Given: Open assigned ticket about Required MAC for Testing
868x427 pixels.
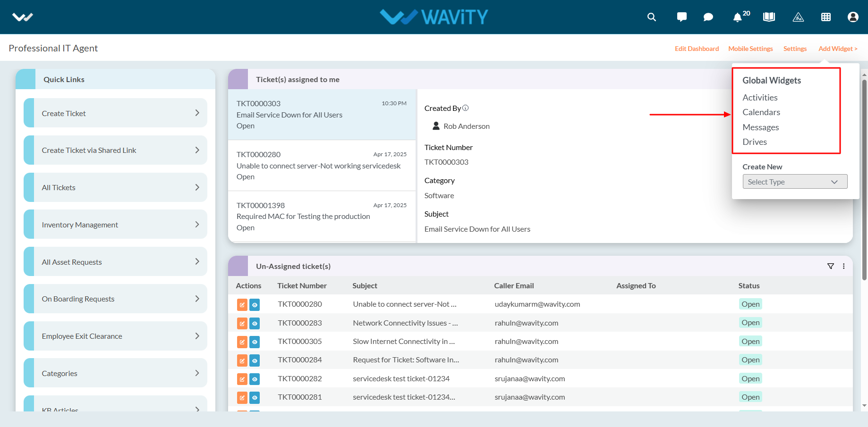Looking at the screenshot, I should coord(322,217).
